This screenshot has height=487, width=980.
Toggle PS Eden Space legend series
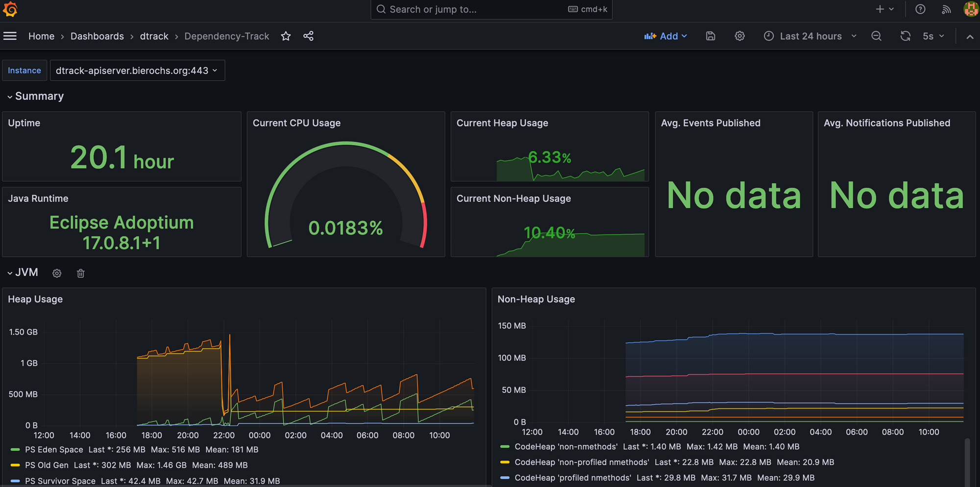(x=54, y=450)
